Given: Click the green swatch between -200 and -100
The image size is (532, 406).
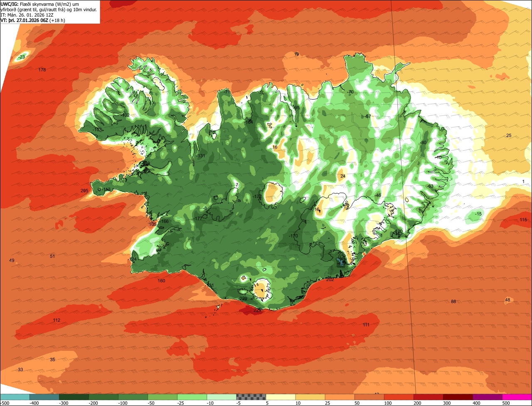Looking at the screenshot, I should click(x=103, y=397).
